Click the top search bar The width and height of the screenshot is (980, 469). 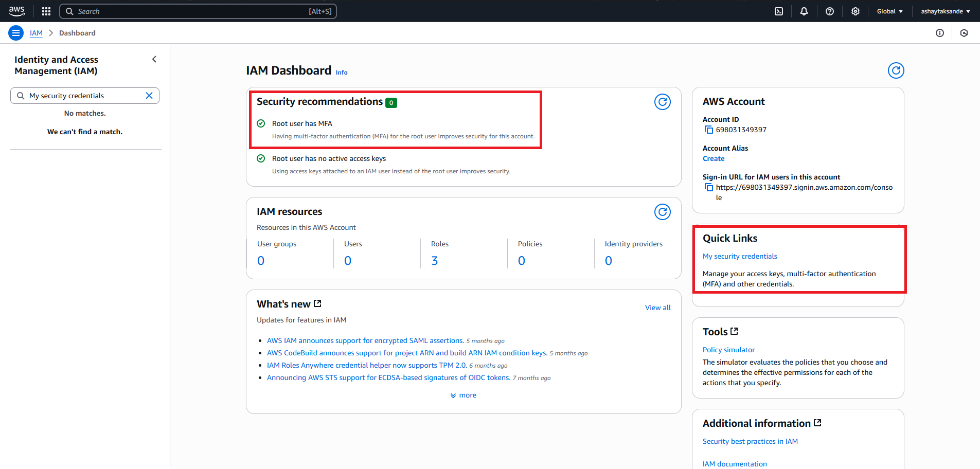pos(198,11)
